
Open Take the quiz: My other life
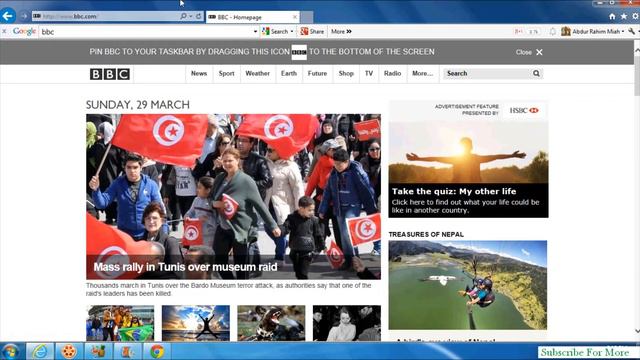tap(454, 191)
